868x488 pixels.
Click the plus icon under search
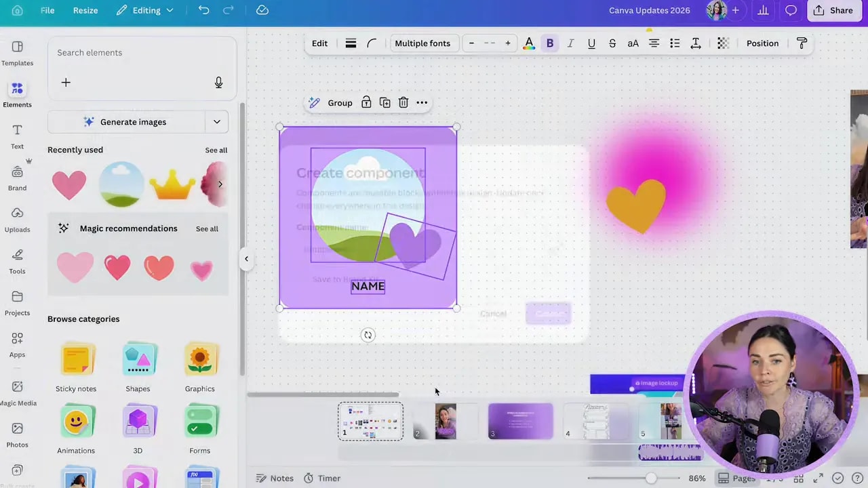pos(66,82)
